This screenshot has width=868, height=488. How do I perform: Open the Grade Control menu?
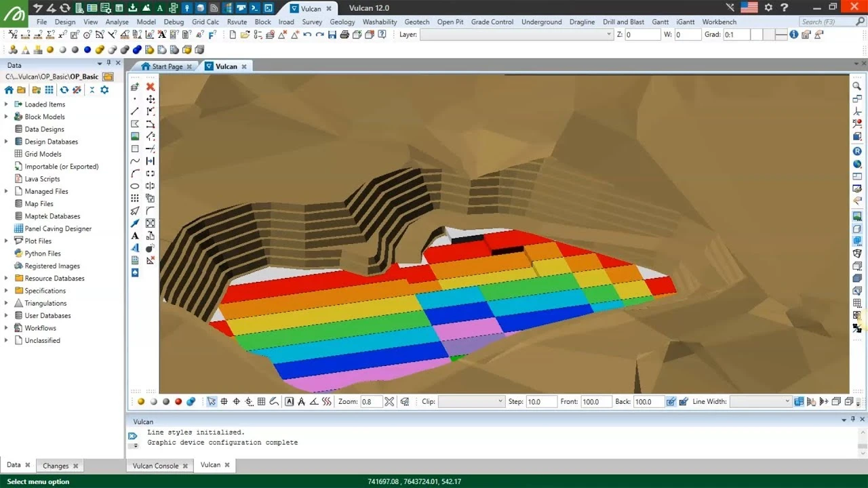pos(492,22)
